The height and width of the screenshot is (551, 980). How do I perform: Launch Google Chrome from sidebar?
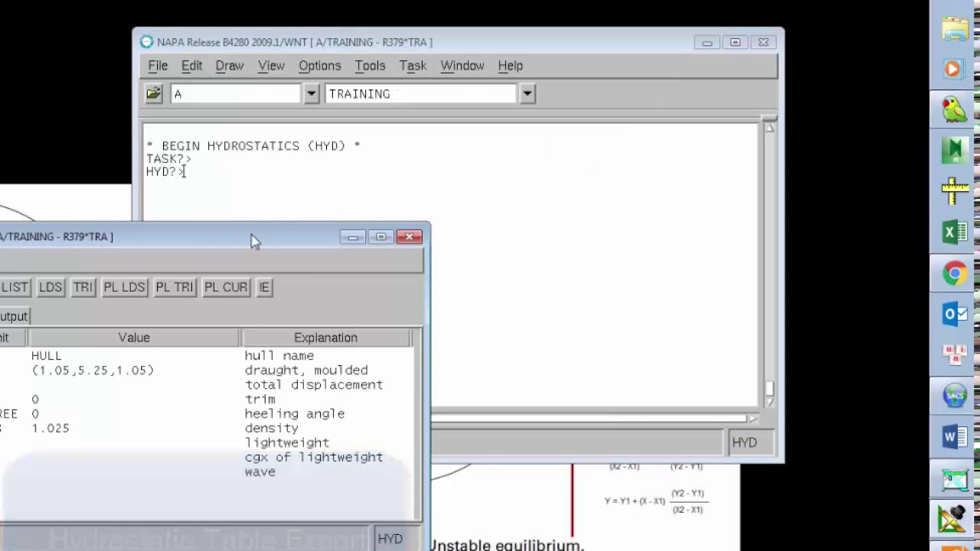(955, 273)
